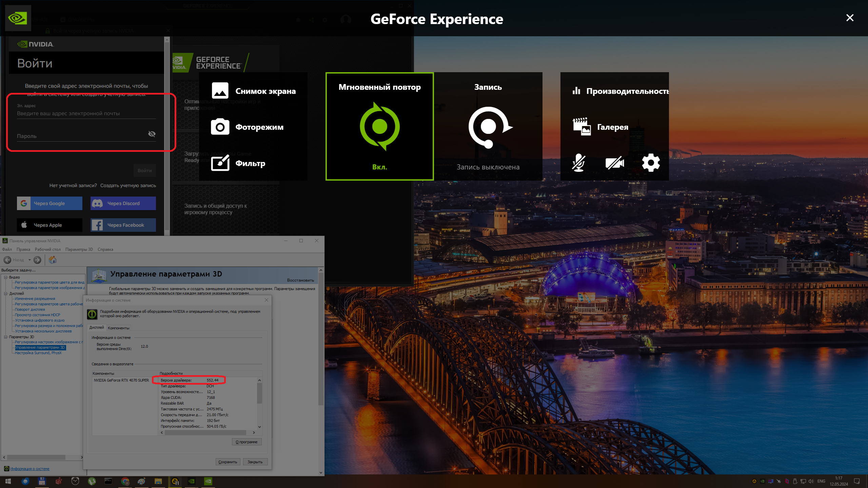Open overlay settings gear icon
Image resolution: width=868 pixels, height=488 pixels.
651,163
